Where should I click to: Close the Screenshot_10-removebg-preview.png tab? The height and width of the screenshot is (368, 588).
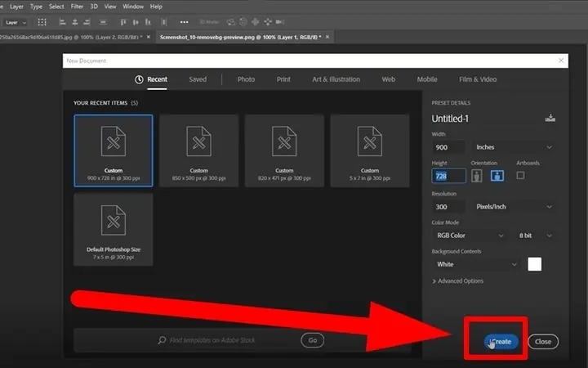pos(327,37)
